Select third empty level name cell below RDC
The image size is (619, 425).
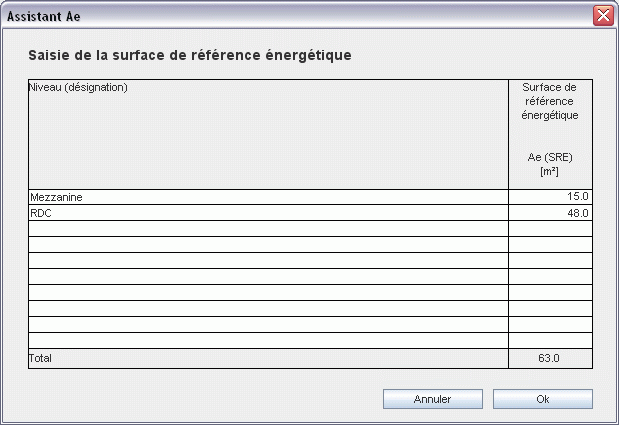[x=268, y=261]
